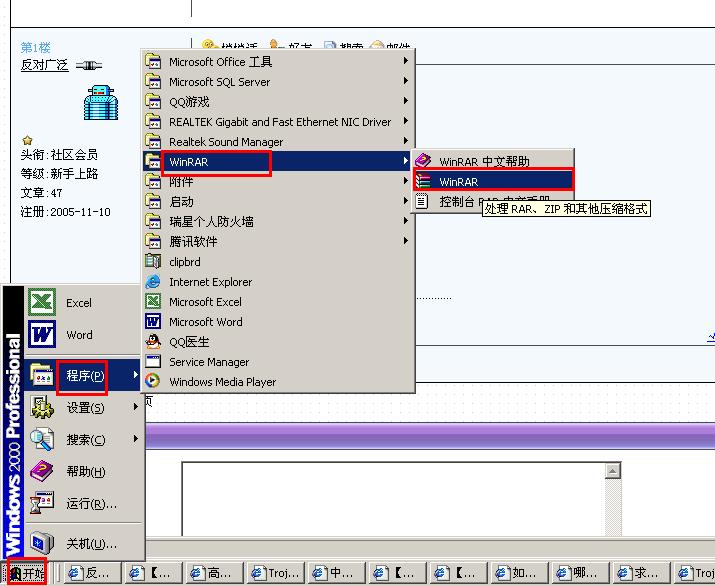Viewport: 715px width, 586px height.
Task: Switch to the 哪... taskbar button
Action: point(581,573)
